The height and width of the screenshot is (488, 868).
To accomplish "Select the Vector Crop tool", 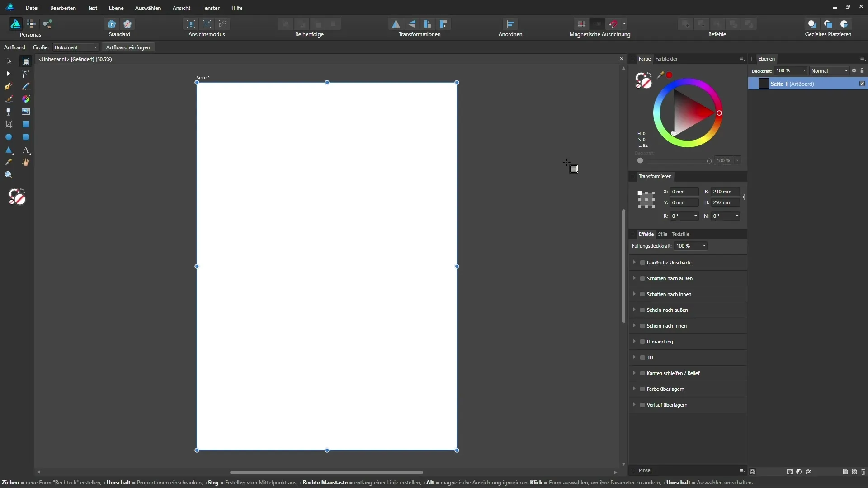I will coord(9,124).
